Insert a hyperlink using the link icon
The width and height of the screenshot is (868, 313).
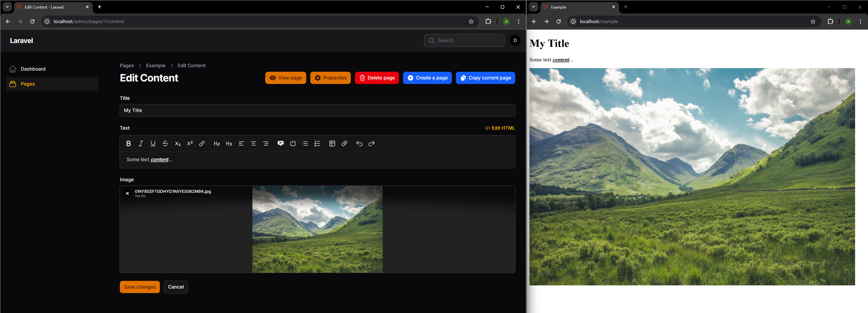(202, 143)
